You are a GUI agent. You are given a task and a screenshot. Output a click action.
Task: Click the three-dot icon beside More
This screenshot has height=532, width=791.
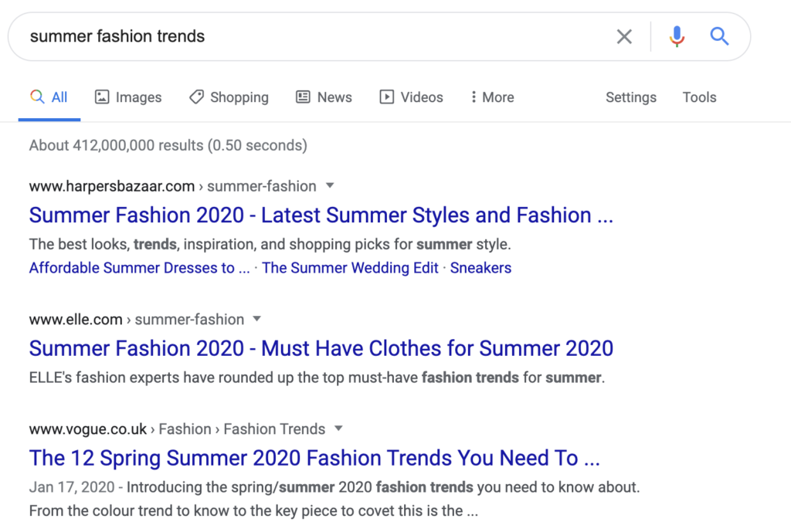474,97
